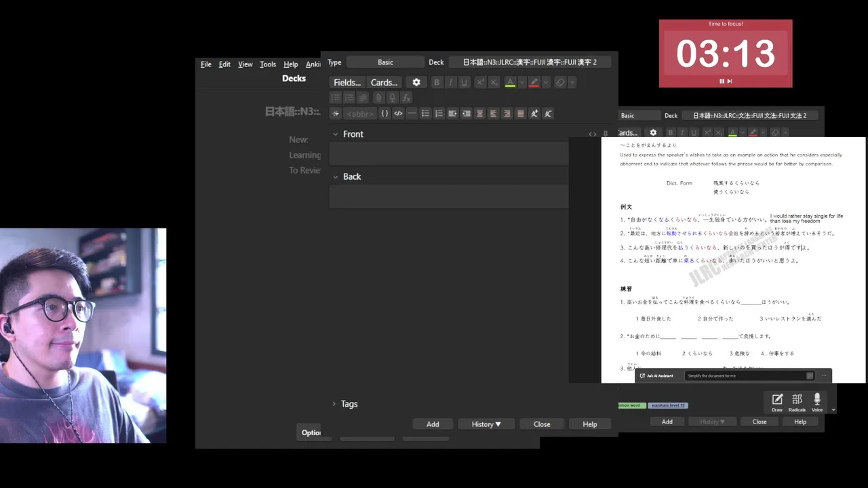Choose note Type Basic in front editor
Viewport: 868px width, 488px height.
click(x=385, y=62)
